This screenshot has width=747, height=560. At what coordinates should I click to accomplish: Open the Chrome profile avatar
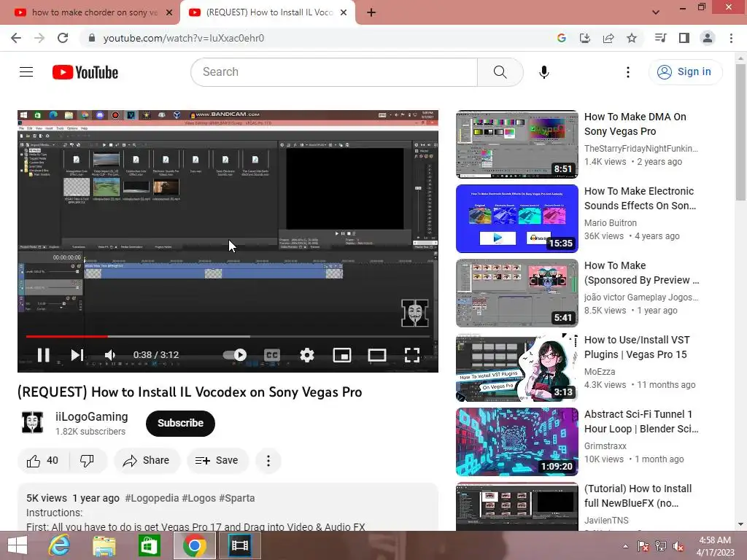[x=708, y=38]
